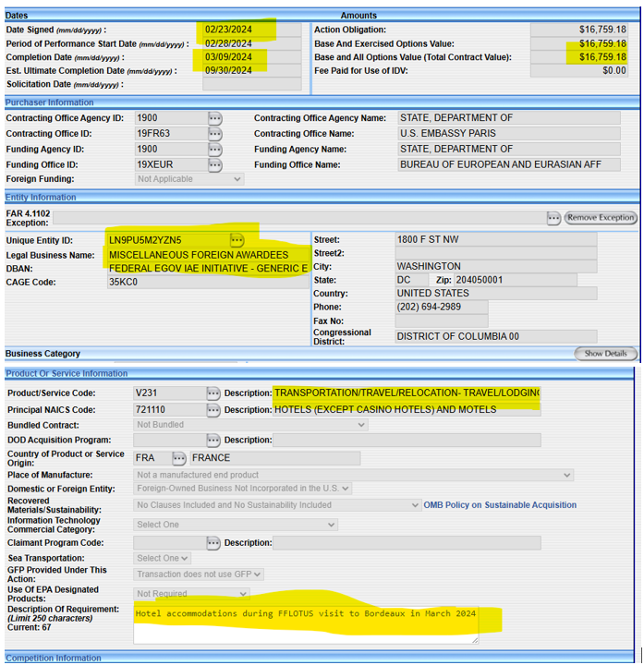This screenshot has width=644, height=665.
Task: Click Total Contract Value amount field
Action: click(x=579, y=57)
